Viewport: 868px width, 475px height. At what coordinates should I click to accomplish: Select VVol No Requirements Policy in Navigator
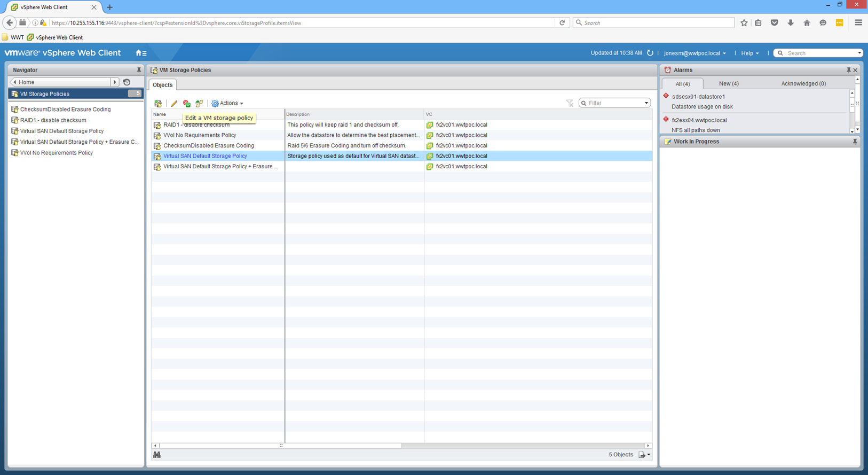[56, 153]
